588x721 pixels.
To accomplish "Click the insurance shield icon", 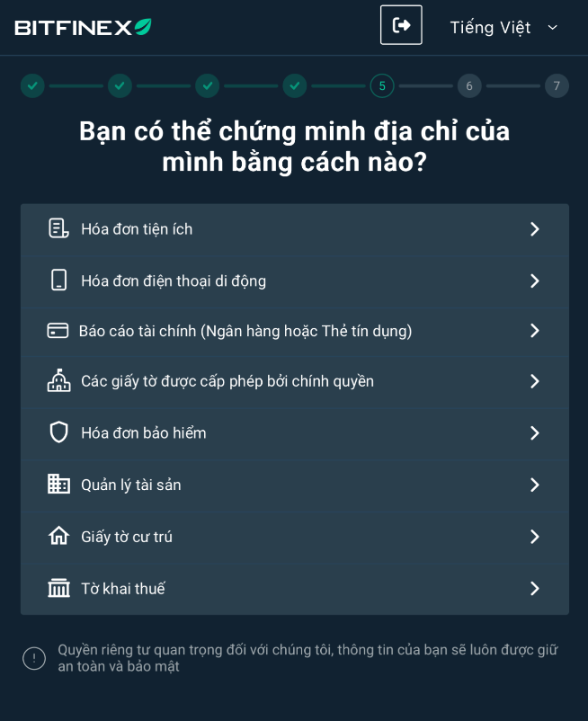I will [x=58, y=432].
